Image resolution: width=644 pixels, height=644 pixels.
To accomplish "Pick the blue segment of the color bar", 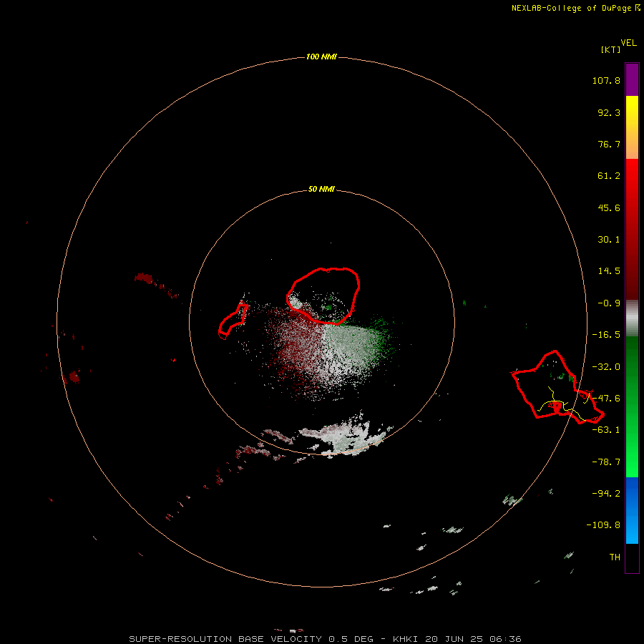I will (x=632, y=510).
